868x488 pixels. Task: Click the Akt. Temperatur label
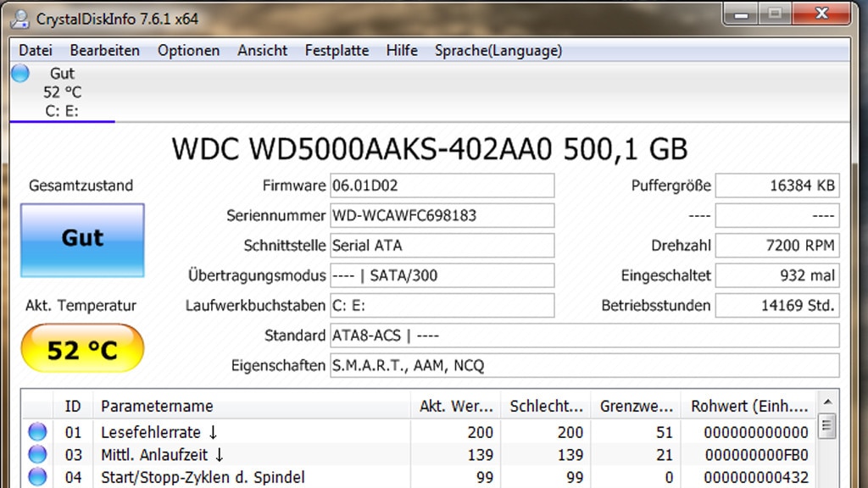[81, 305]
